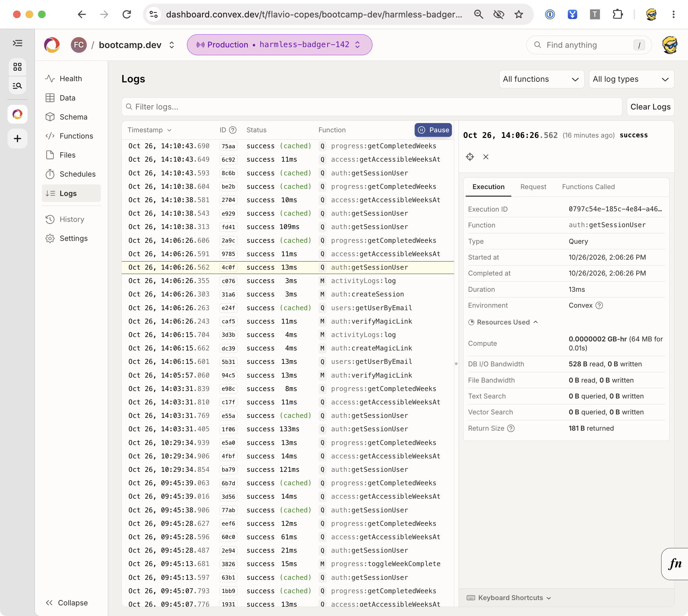Click the Return Size help icon
This screenshot has height=616, width=688.
click(x=511, y=428)
